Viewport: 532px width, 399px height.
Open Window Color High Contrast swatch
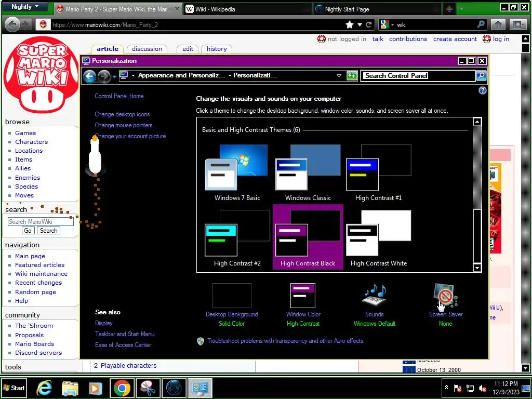(303, 296)
